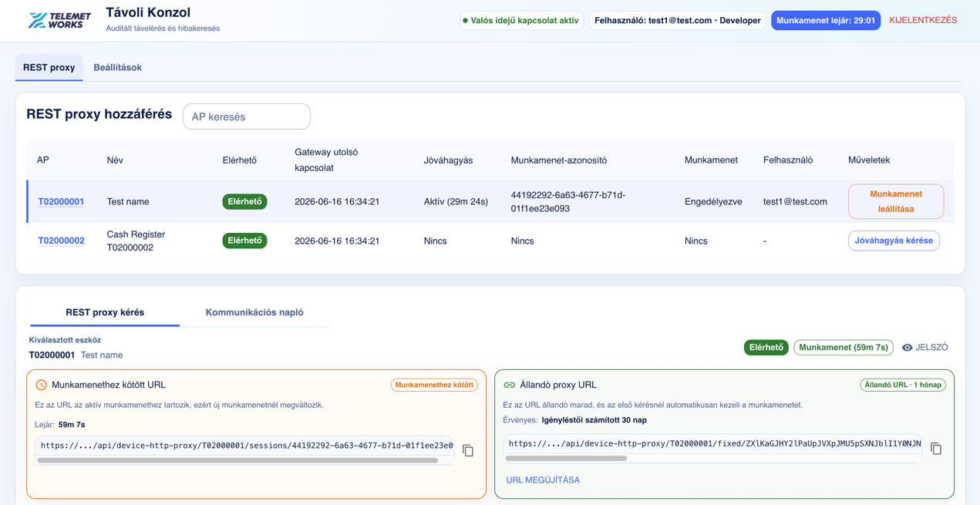Click the Műveletek column header
The image size is (980, 505).
869,160
